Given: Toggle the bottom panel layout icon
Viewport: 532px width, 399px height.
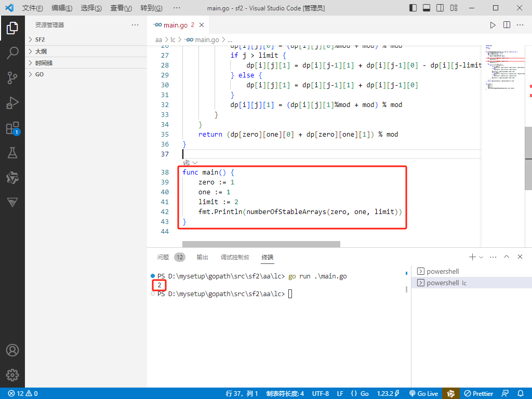Looking at the screenshot, I should [x=427, y=8].
